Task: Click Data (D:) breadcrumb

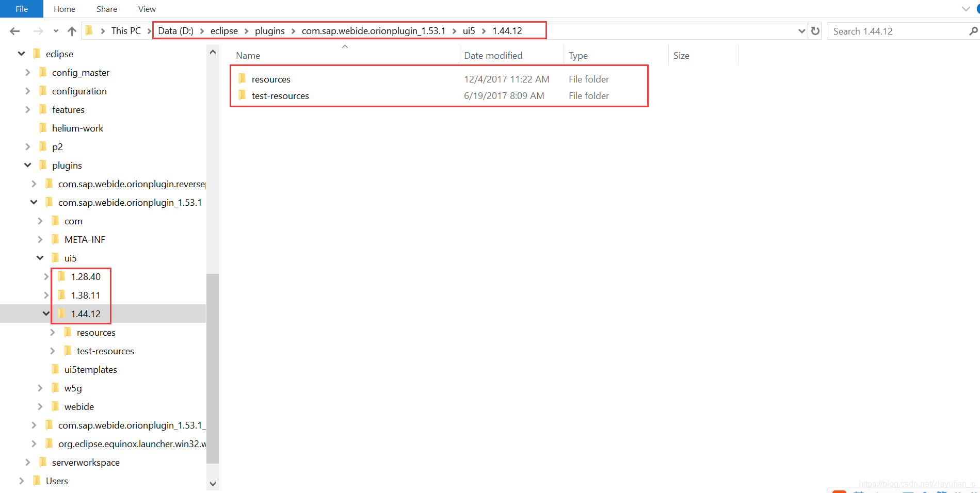Action: click(x=175, y=31)
